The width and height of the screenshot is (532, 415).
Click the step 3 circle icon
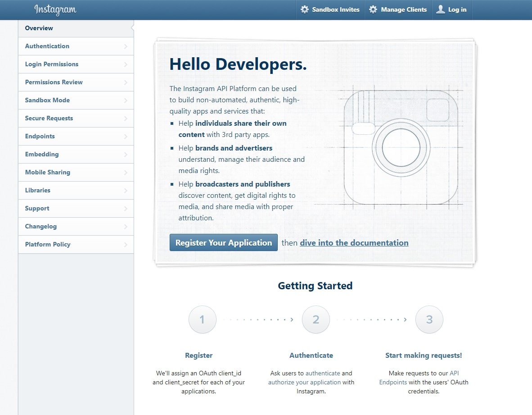429,320
